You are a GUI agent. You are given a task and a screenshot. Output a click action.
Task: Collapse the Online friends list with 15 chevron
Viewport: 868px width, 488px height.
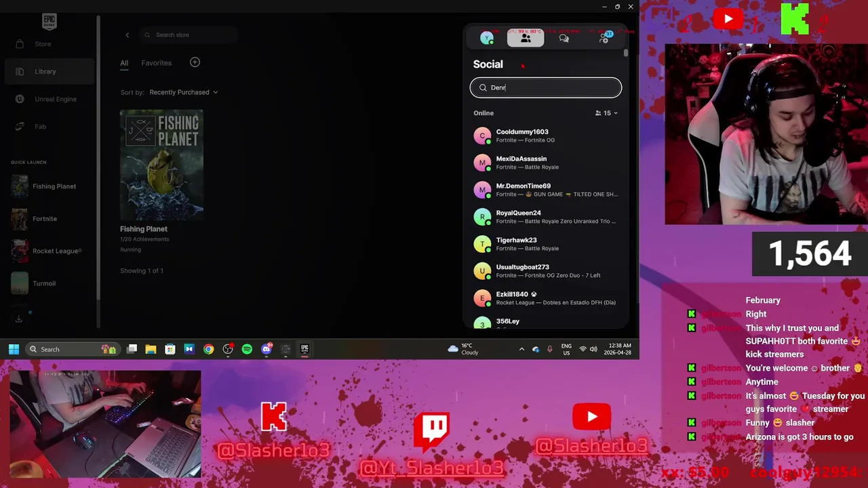pos(606,113)
